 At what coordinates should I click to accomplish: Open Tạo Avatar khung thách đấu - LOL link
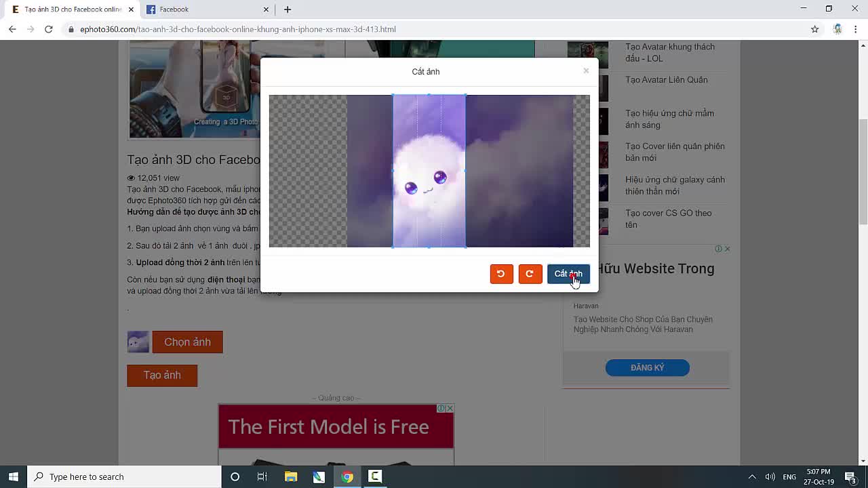click(x=670, y=53)
